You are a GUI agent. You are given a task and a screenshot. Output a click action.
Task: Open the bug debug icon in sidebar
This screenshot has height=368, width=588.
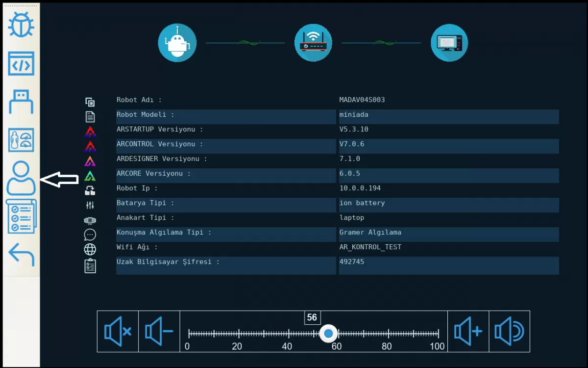coord(21,25)
